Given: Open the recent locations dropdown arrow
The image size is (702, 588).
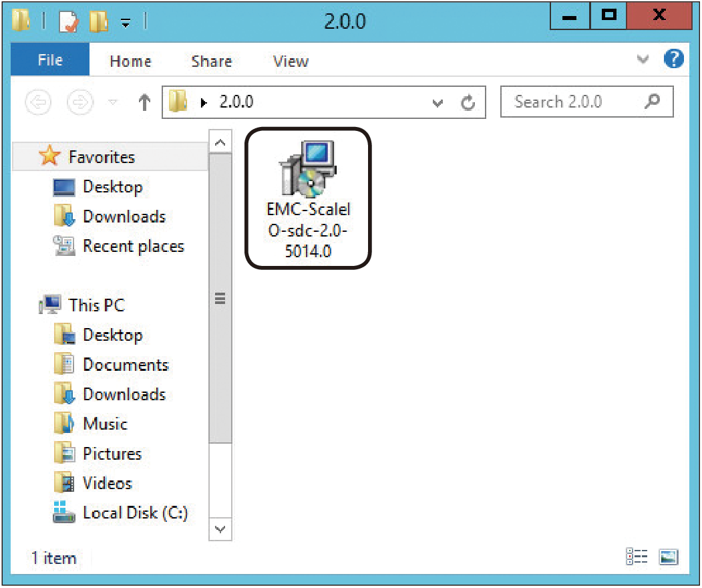Looking at the screenshot, I should pos(114,102).
